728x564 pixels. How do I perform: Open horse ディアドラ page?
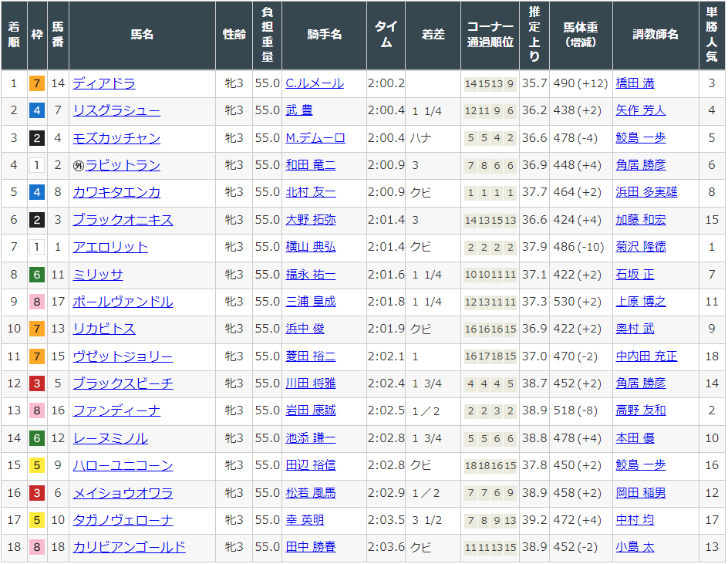tap(104, 83)
